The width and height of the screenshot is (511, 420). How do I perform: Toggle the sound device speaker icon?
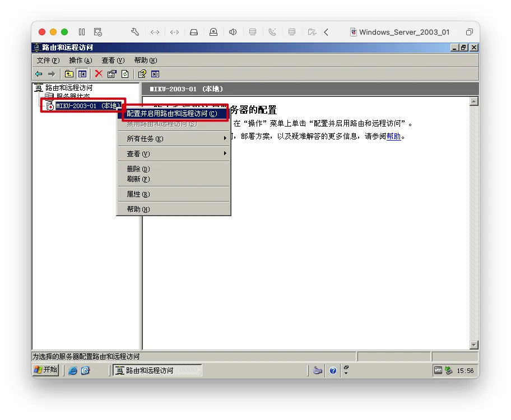[233, 32]
